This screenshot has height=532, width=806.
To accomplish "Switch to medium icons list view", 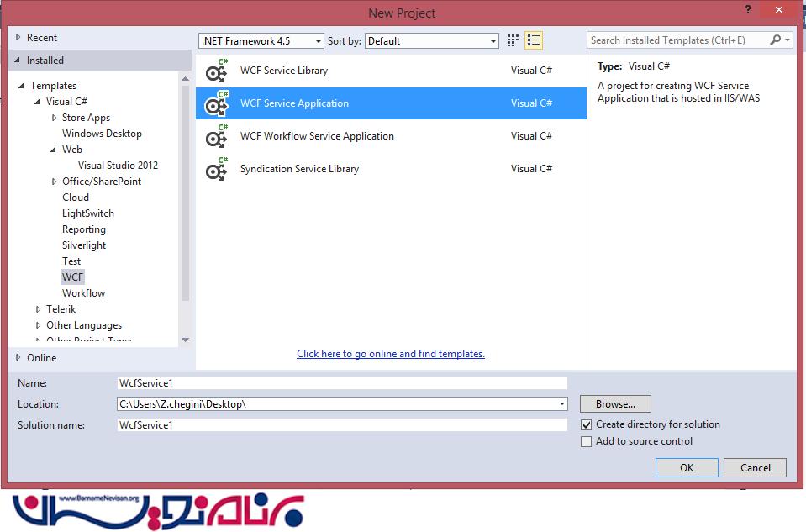I will click(534, 40).
